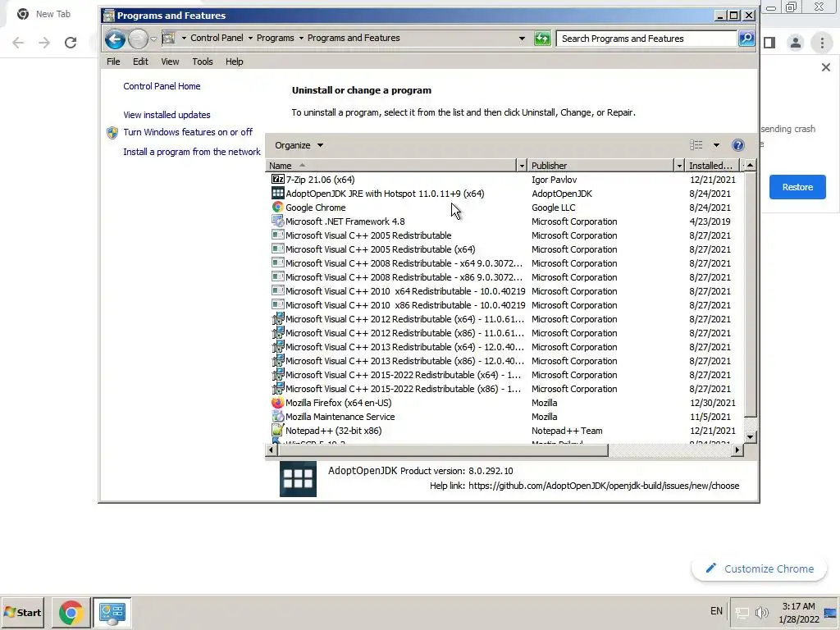Switch to the New Tab in Chrome

coord(52,14)
